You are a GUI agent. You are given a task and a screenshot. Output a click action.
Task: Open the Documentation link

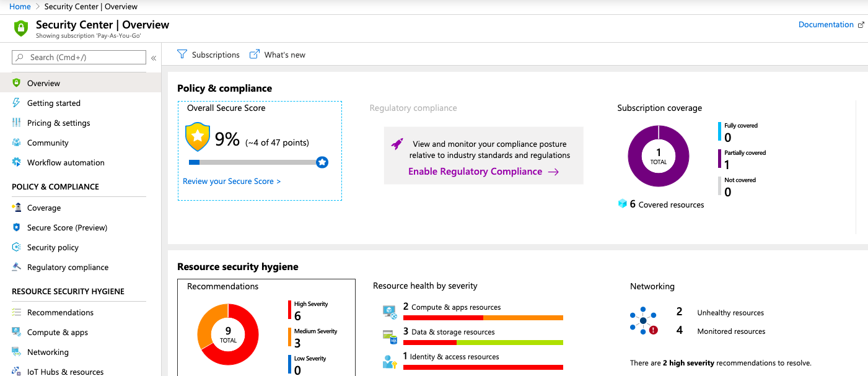coord(826,25)
